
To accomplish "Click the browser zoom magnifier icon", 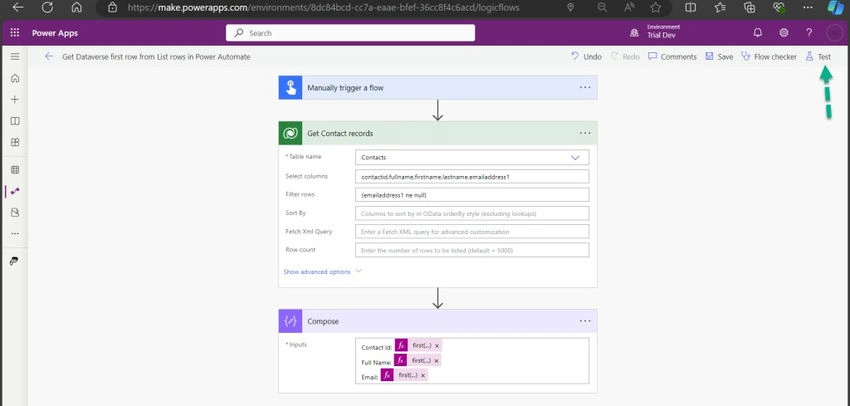I will [602, 8].
